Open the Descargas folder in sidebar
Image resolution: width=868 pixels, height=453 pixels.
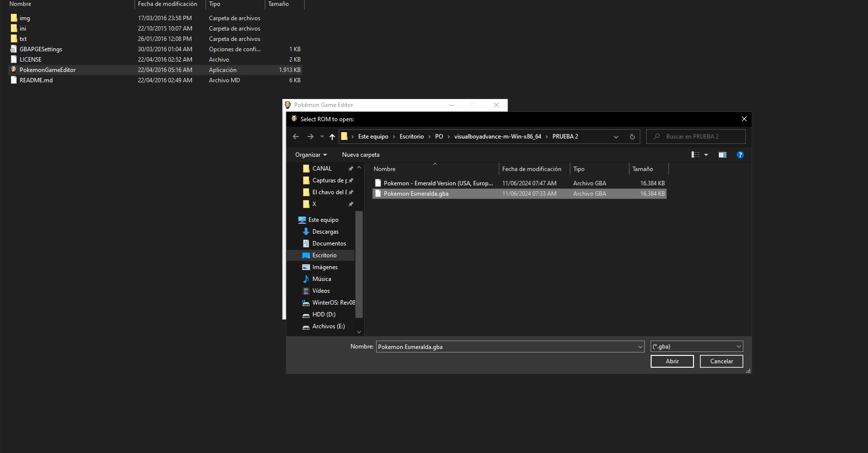(325, 232)
